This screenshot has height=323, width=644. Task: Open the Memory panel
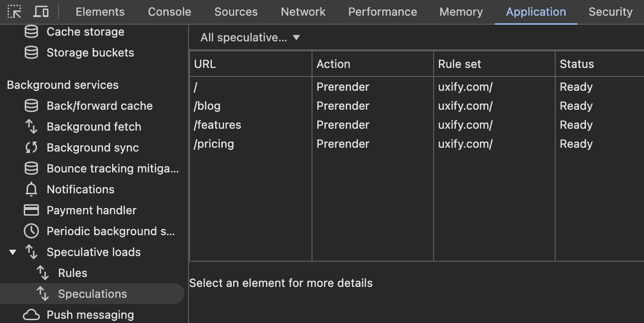[461, 11]
